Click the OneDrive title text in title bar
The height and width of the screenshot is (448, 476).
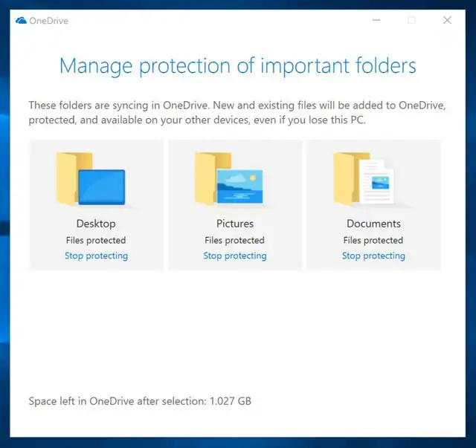(48, 21)
